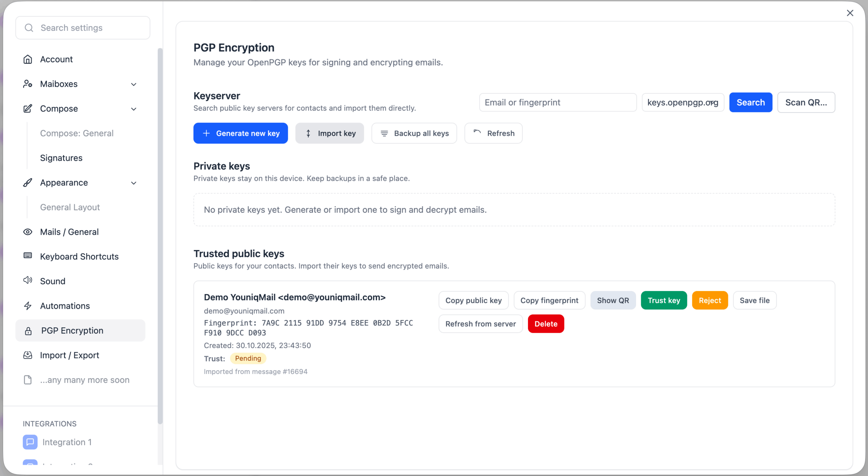Click the Keyboard Shortcuts keyboard icon
The image size is (868, 476).
click(28, 256)
